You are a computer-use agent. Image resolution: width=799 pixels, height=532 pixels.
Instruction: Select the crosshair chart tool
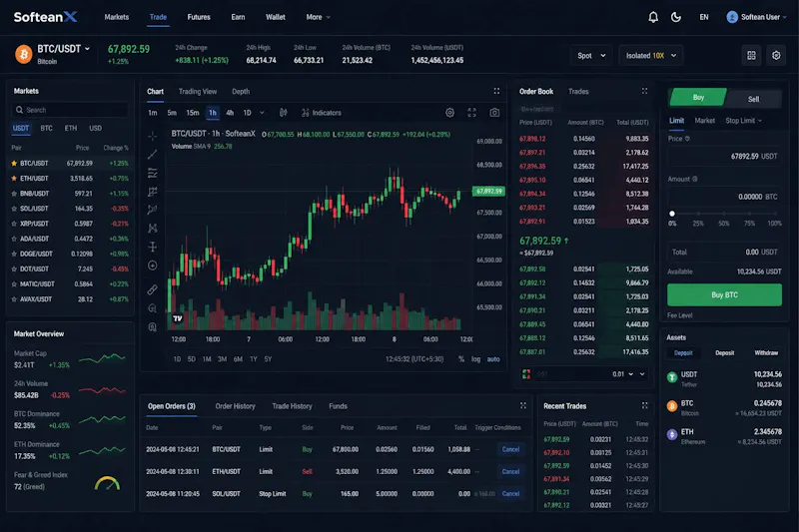pos(153,136)
